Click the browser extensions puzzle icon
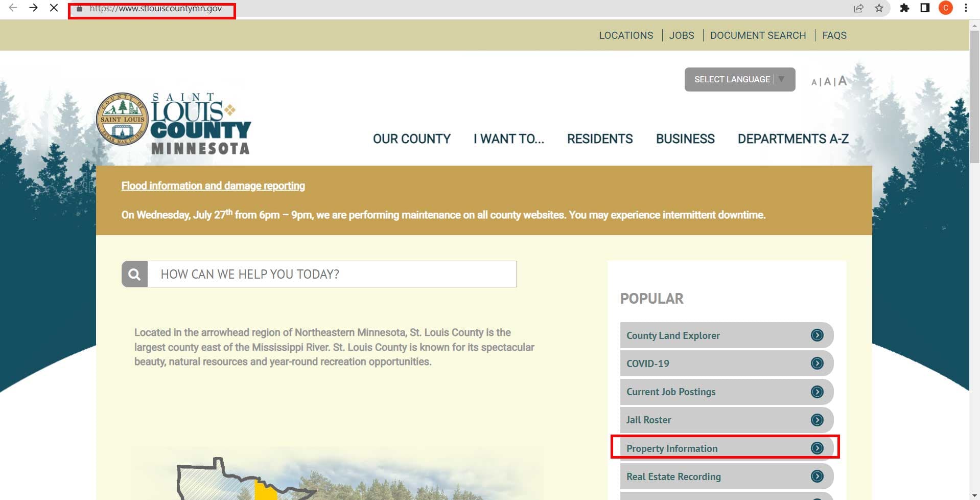 tap(904, 8)
